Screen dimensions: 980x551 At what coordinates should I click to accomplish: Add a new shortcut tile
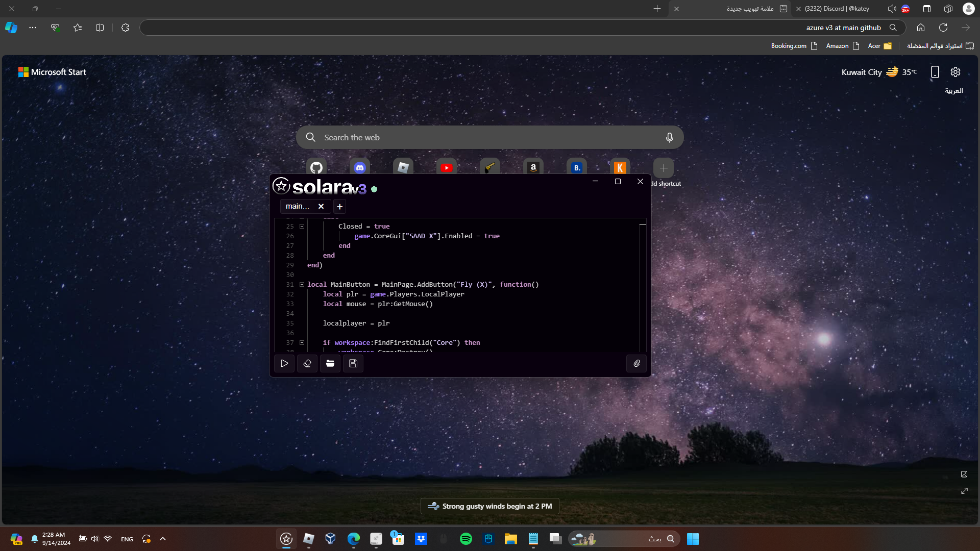pyautogui.click(x=664, y=168)
